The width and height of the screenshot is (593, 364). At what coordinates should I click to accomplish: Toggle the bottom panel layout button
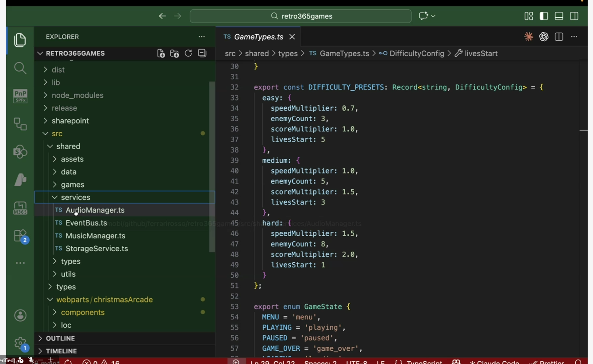pos(559,16)
